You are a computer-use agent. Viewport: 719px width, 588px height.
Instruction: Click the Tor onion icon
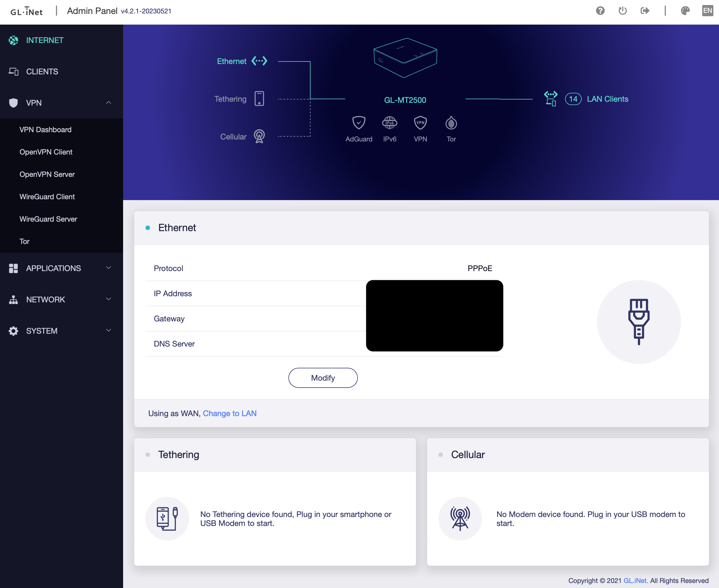coord(451,123)
